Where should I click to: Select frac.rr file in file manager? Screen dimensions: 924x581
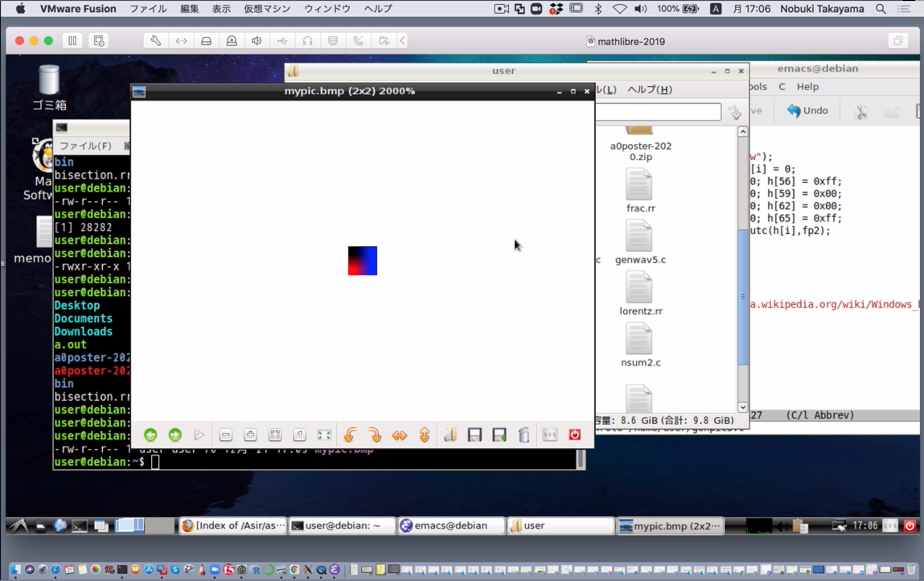[x=640, y=190]
